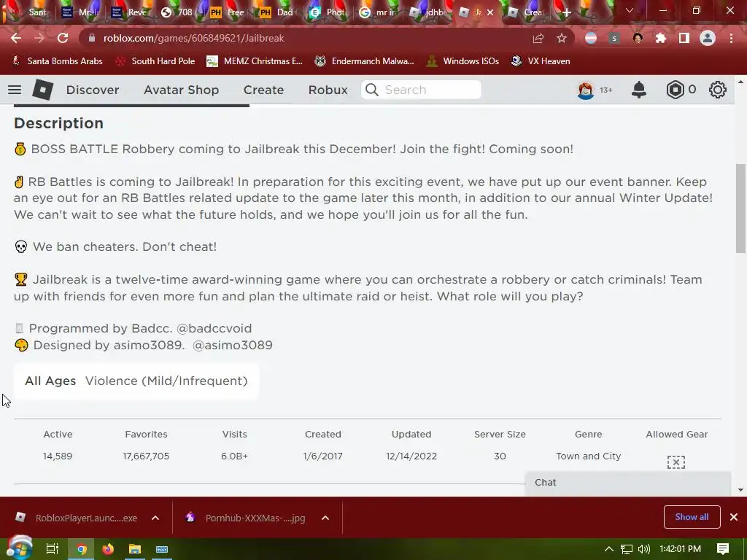
Task: Open the Create nav link
Action: (x=263, y=90)
